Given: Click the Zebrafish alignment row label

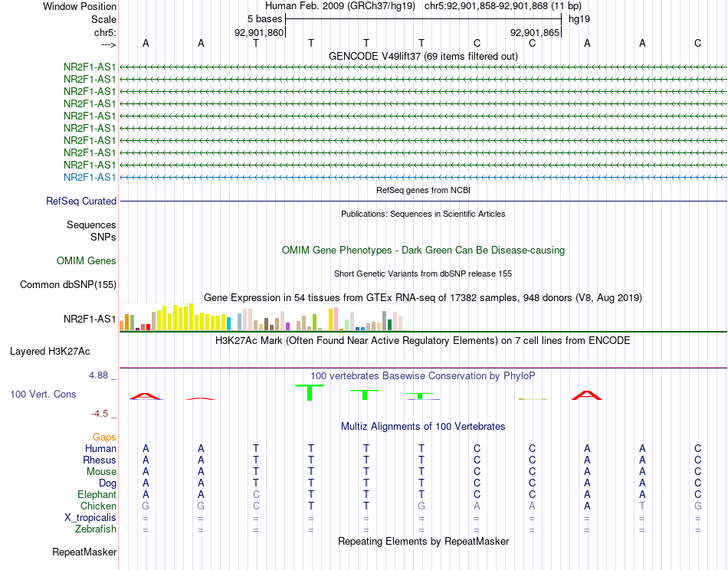Looking at the screenshot, I should point(96,529).
